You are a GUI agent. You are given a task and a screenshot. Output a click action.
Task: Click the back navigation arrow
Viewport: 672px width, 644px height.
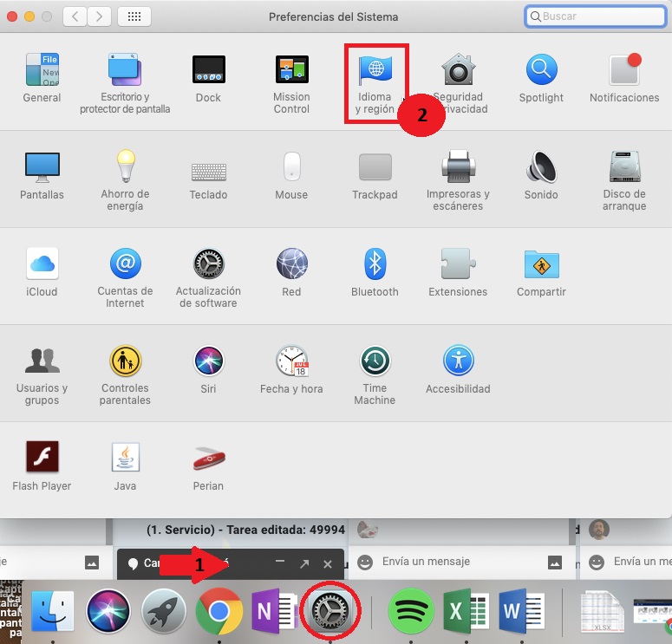[75, 16]
